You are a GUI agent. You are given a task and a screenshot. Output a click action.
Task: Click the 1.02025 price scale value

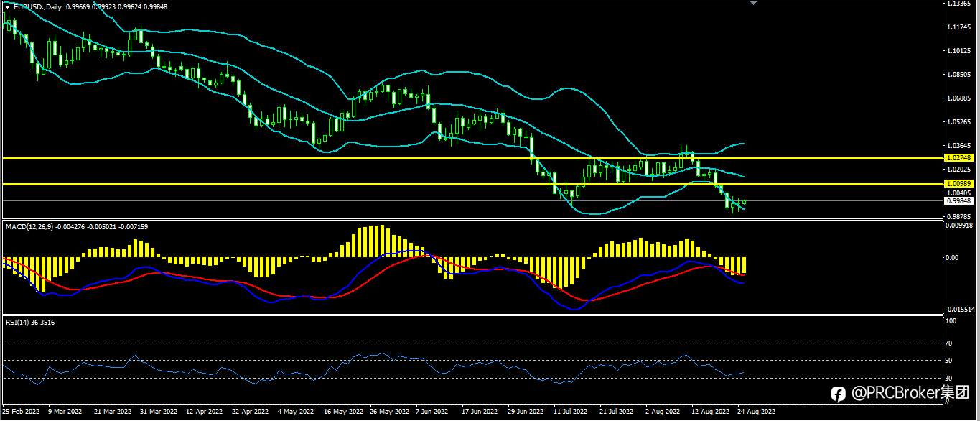958,170
